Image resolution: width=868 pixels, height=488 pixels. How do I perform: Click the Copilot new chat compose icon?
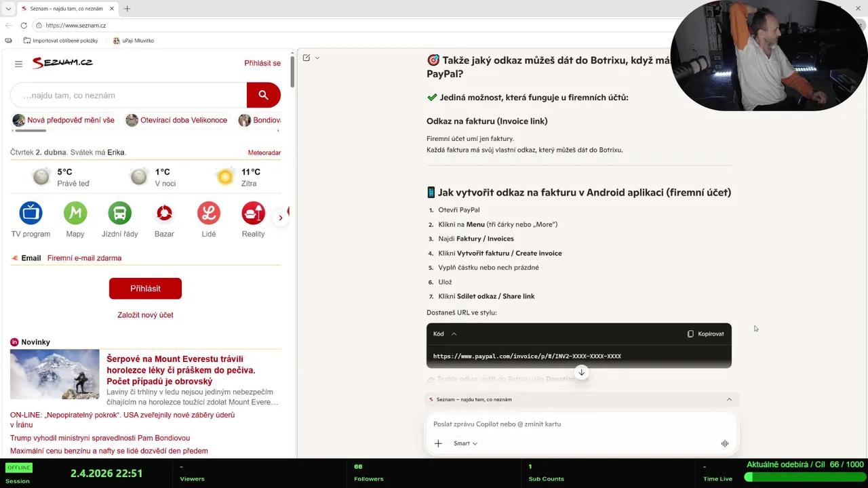(307, 58)
